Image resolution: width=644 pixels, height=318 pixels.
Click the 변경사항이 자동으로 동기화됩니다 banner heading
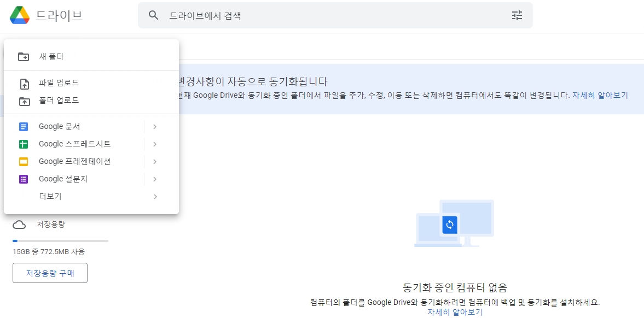tap(253, 81)
